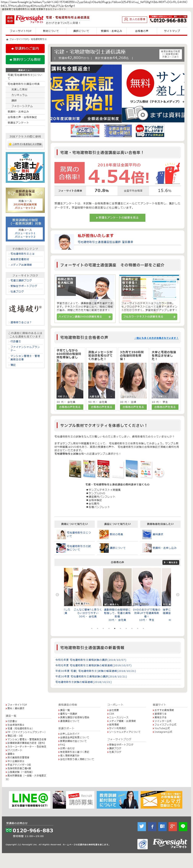Select カリキュラム in the sidebar course menu
The image size is (193, 868).
click(19, 95)
